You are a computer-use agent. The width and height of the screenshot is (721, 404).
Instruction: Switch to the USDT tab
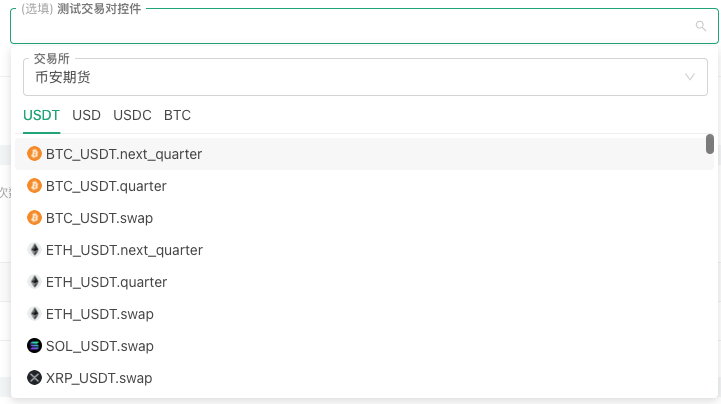41,115
